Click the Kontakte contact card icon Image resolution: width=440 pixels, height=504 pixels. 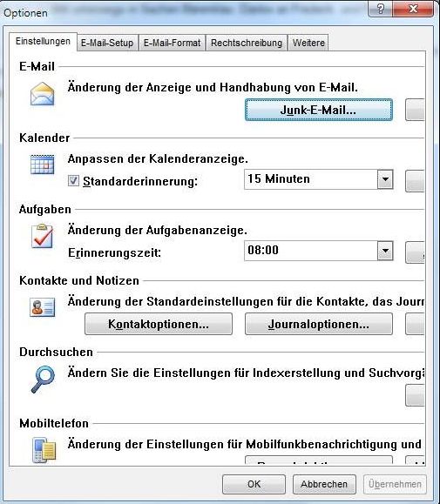coord(43,307)
